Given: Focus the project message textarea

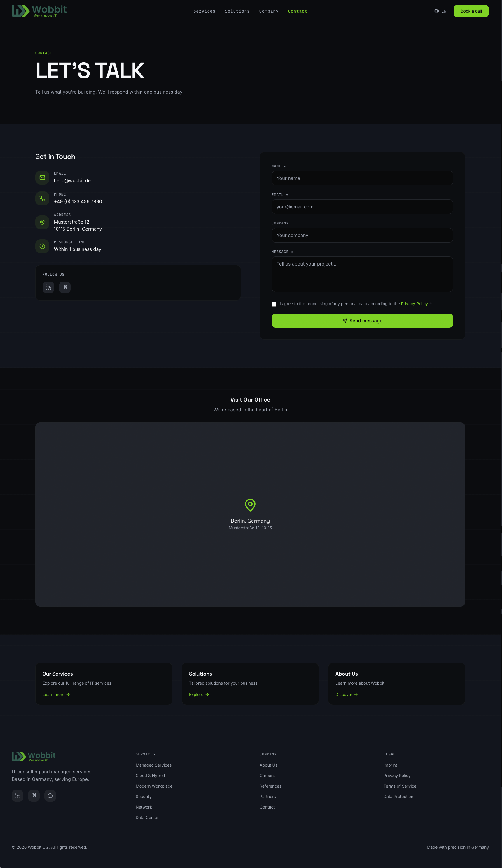Looking at the screenshot, I should click(x=362, y=274).
